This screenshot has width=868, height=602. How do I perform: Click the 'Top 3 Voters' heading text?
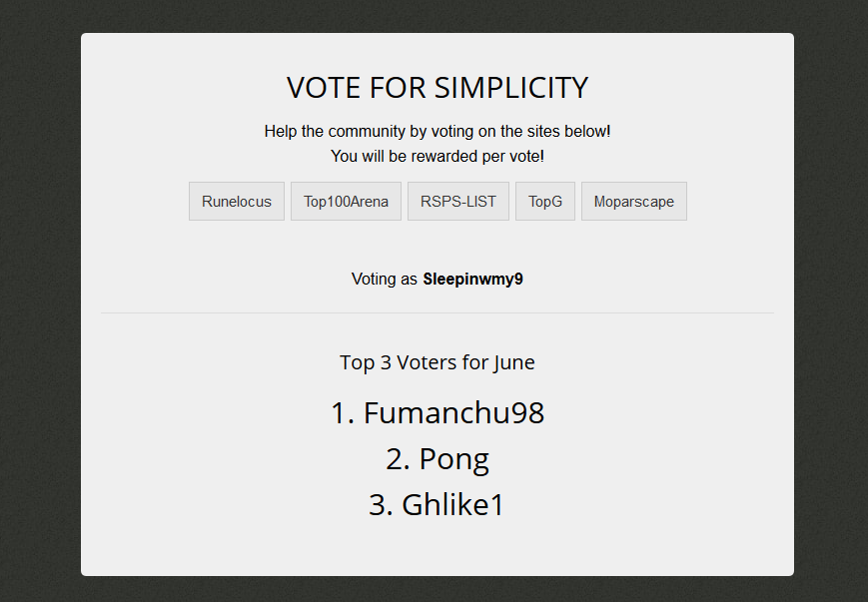pyautogui.click(x=413, y=362)
